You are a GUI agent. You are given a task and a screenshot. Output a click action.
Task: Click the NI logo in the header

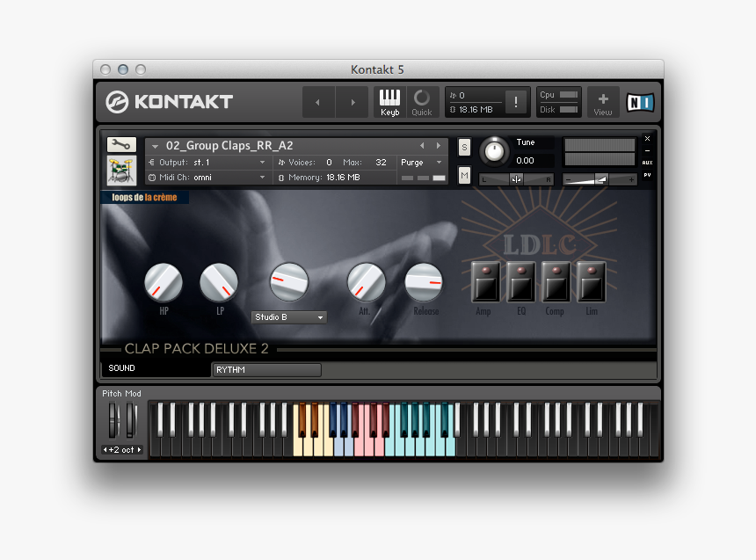coord(639,101)
